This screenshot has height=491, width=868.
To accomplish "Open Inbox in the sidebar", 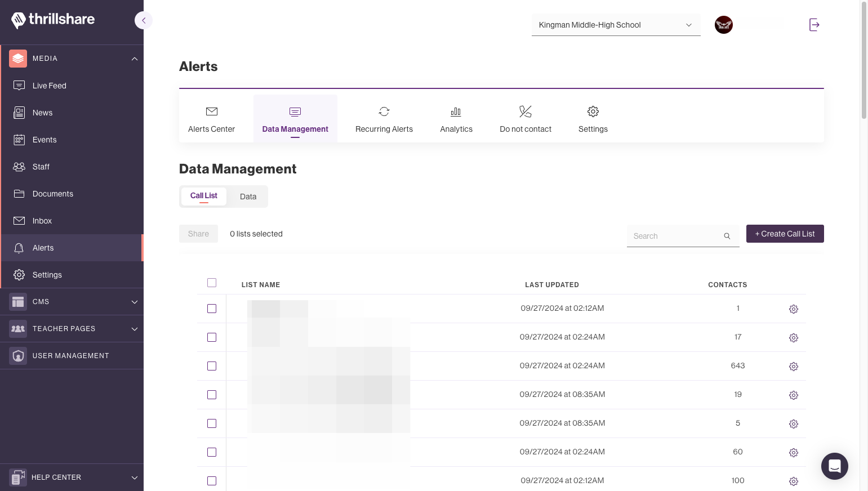I will pos(72,221).
